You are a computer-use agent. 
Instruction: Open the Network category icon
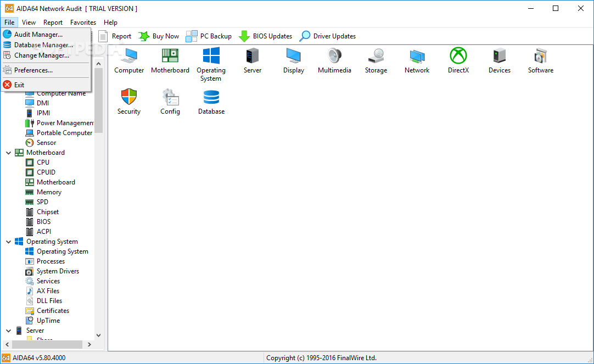coord(417,60)
